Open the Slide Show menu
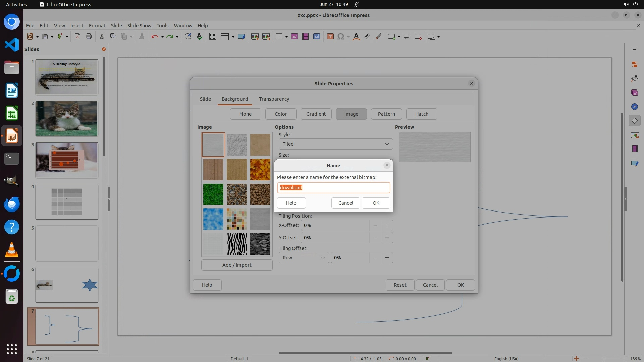This screenshot has width=644, height=362. coord(139,25)
